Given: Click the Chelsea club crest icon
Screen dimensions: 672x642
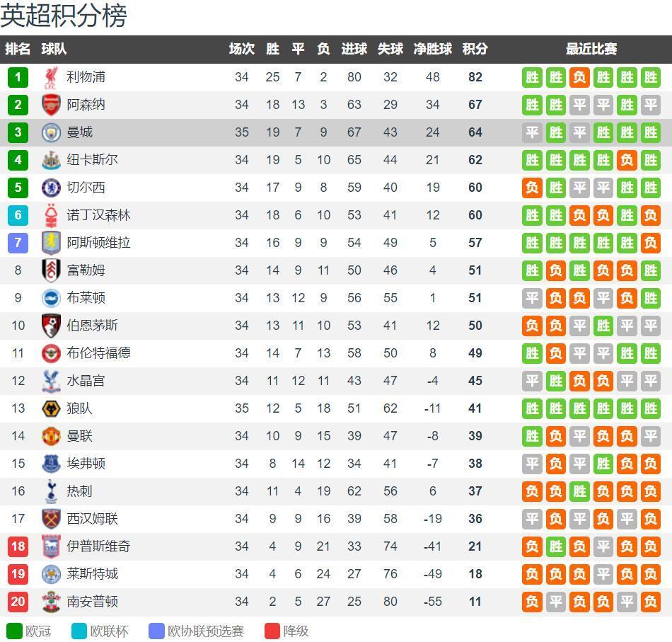Looking at the screenshot, I should [51, 188].
